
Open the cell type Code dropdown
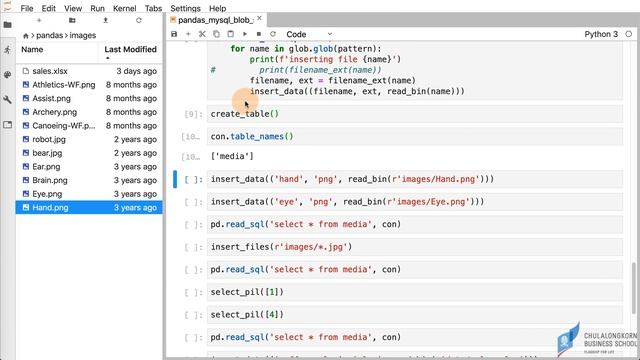point(309,34)
